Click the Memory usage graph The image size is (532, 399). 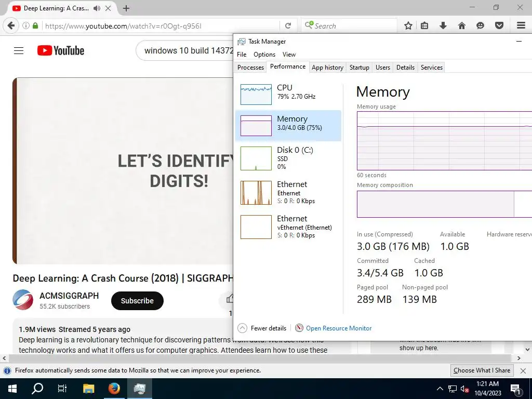(x=445, y=141)
